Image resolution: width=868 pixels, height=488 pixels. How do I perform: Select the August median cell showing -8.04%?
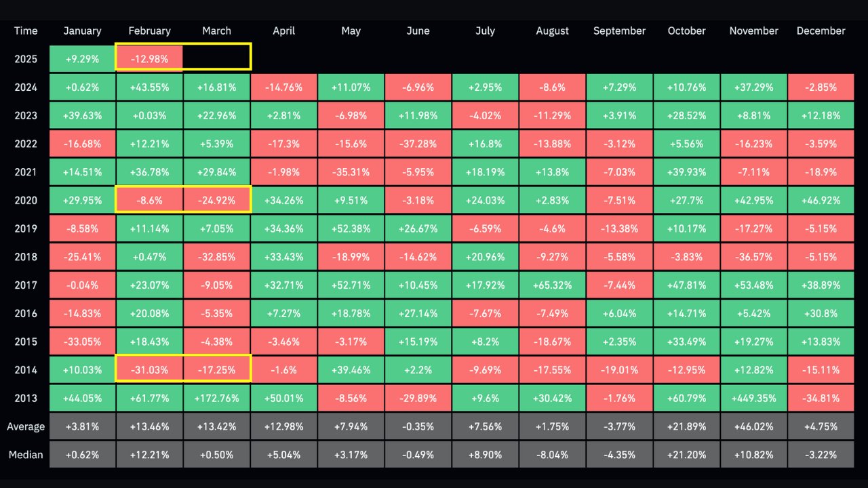(x=552, y=455)
